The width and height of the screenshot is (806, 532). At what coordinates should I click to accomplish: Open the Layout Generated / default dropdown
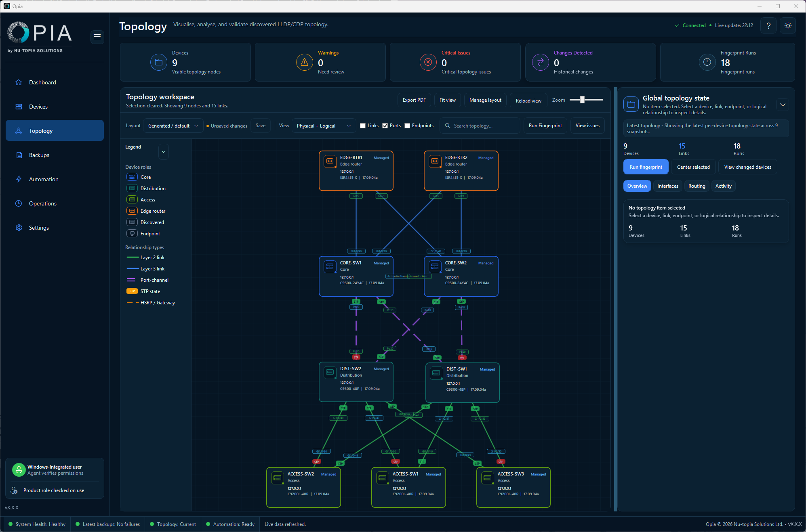click(173, 126)
